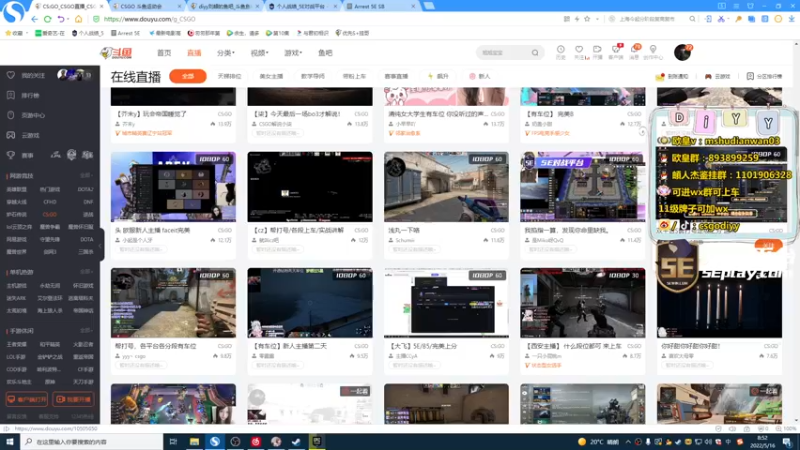Select the highlighted CSGO category in the sidebar

tap(49, 214)
